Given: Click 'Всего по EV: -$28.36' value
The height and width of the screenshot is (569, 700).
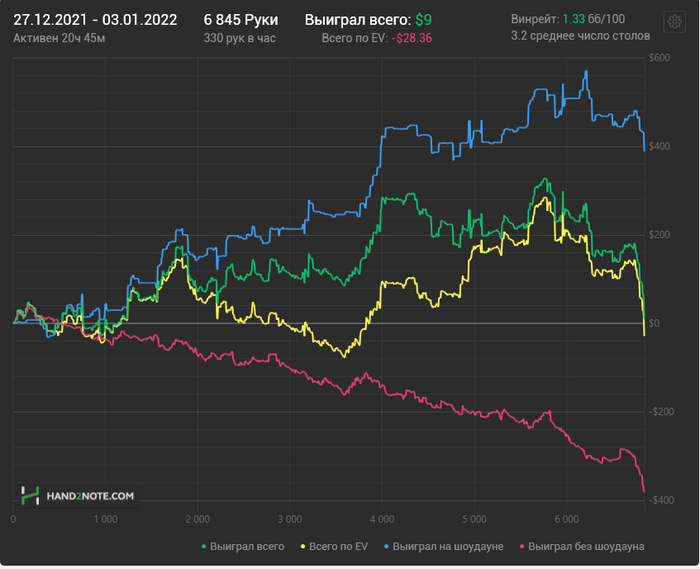Looking at the screenshot, I should (377, 38).
